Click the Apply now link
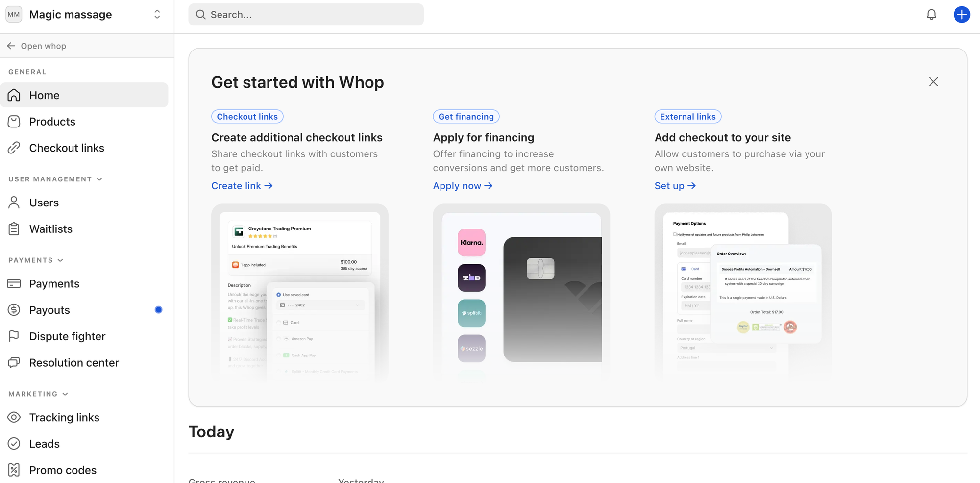Viewport: 980px width, 483px height. click(x=463, y=186)
